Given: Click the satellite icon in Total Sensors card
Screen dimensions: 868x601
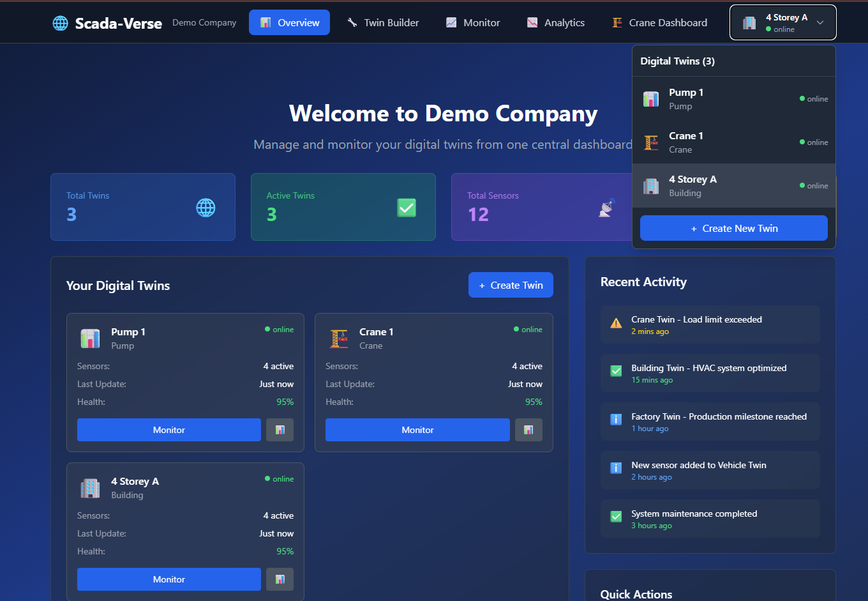Looking at the screenshot, I should [x=607, y=208].
